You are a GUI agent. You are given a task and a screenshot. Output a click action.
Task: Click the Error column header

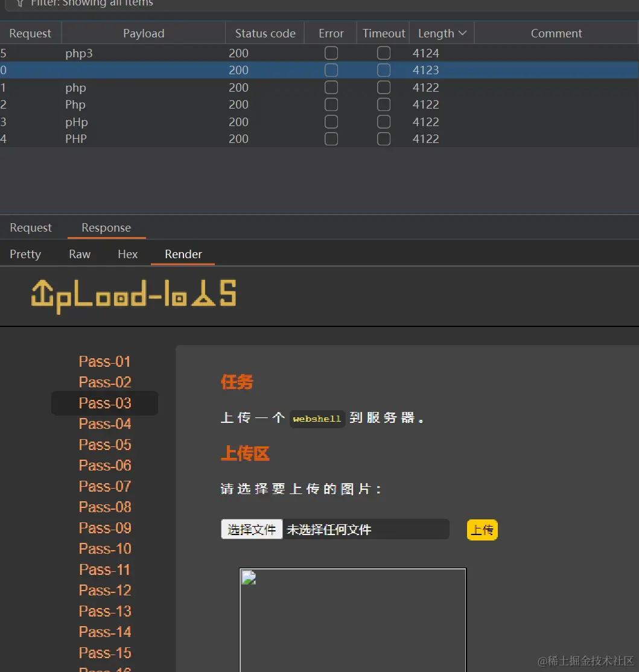pyautogui.click(x=331, y=33)
